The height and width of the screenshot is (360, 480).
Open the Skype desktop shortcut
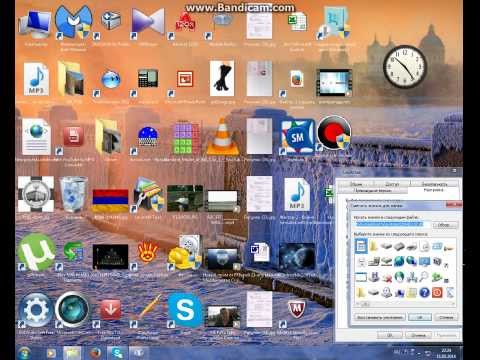pos(185,311)
